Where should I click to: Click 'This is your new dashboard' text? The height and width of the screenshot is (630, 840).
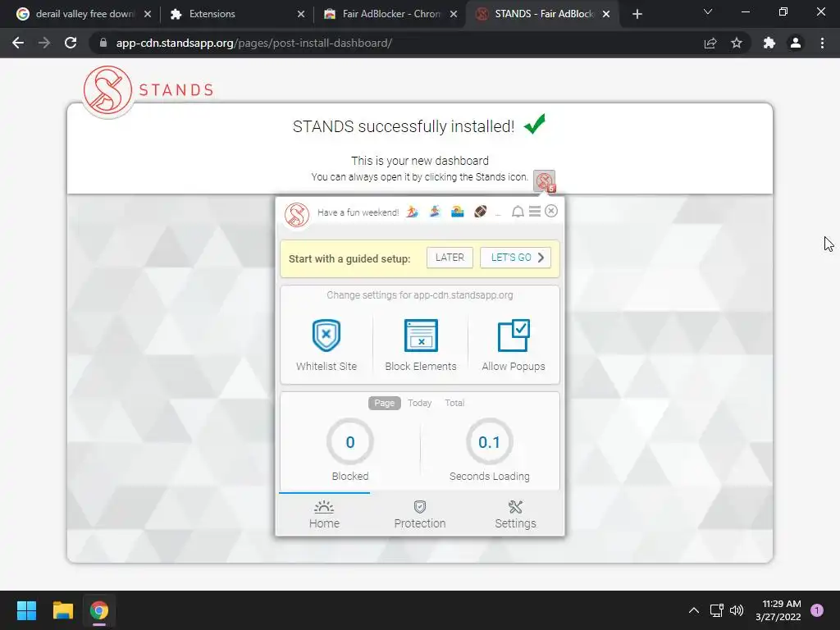coord(420,161)
